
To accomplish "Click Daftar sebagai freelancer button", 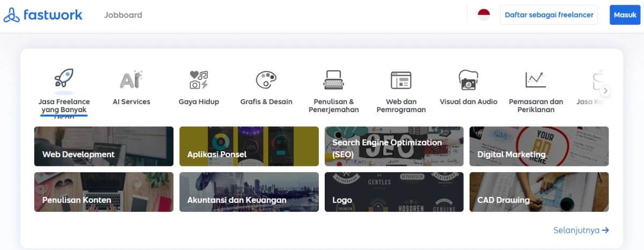I will point(549,15).
